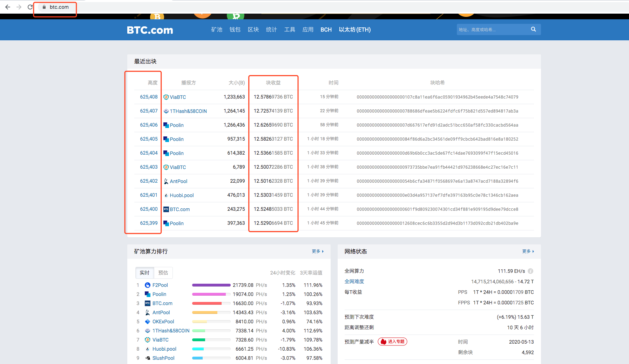Image resolution: width=629 pixels, height=364 pixels.
Task: Click 1THash&58COIN icon in hashrate ranking
Action: 148,331
